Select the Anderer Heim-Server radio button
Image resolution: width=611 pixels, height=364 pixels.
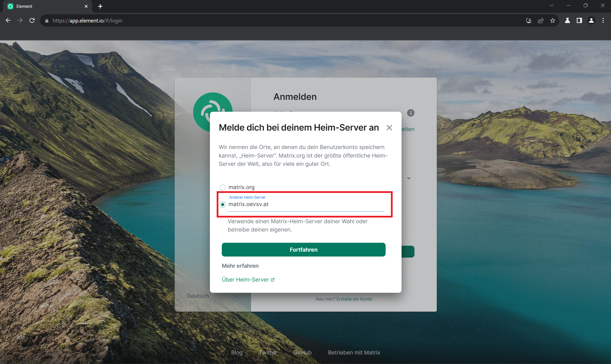click(222, 205)
